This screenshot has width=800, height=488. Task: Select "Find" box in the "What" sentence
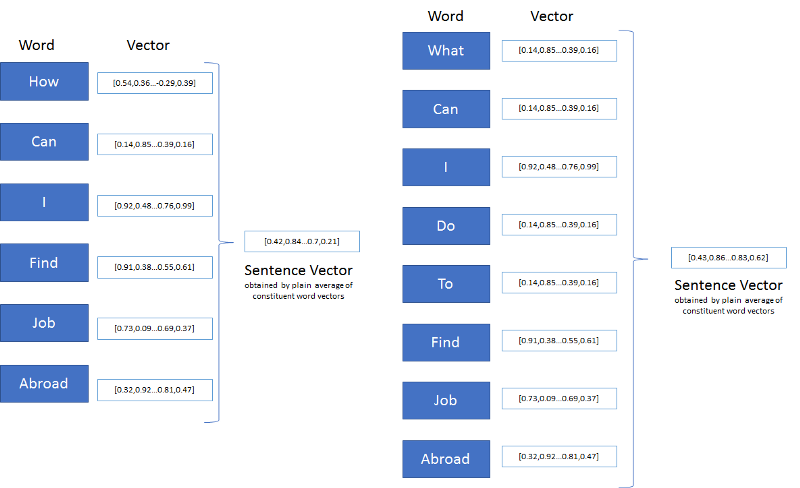(x=445, y=342)
